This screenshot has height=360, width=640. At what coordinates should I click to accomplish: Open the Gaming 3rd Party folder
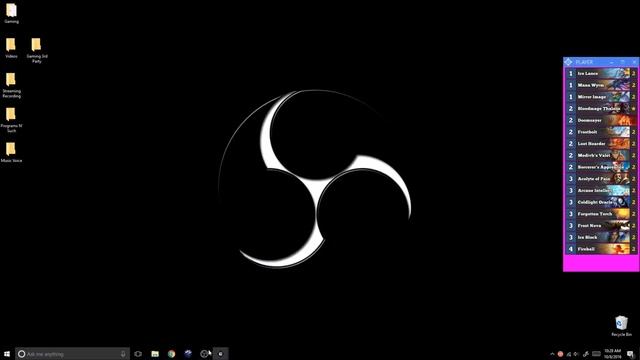[x=37, y=50]
